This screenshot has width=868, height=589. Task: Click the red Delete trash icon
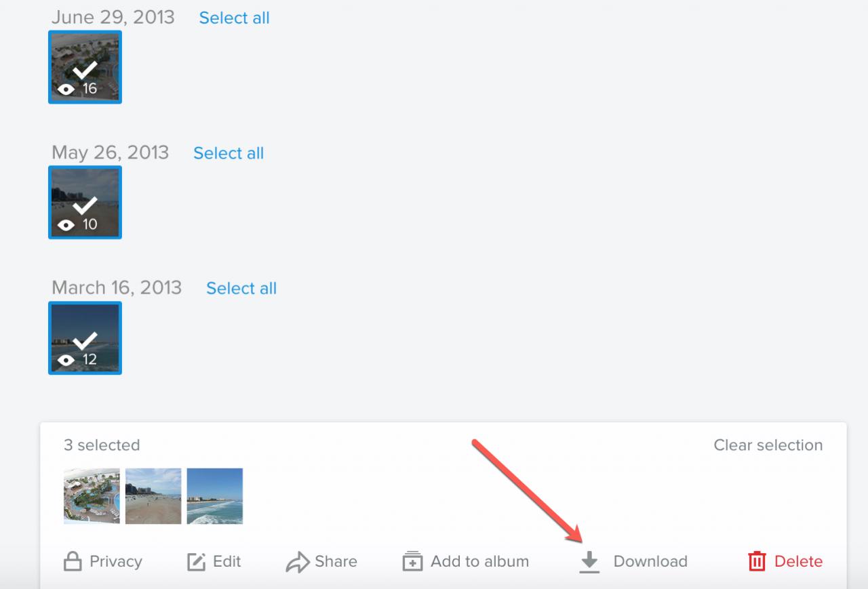point(757,561)
